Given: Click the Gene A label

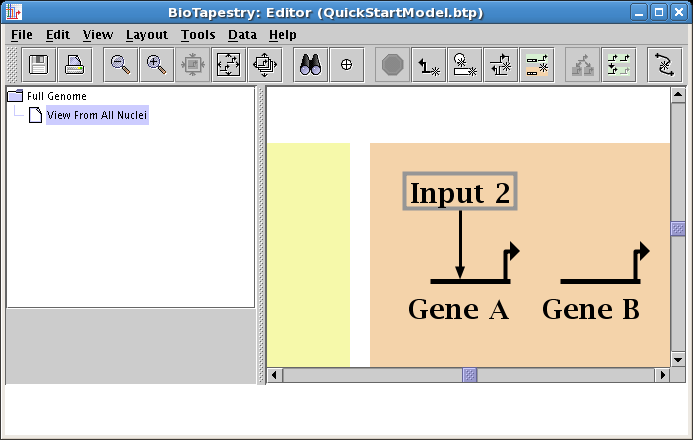Looking at the screenshot, I should [x=458, y=310].
